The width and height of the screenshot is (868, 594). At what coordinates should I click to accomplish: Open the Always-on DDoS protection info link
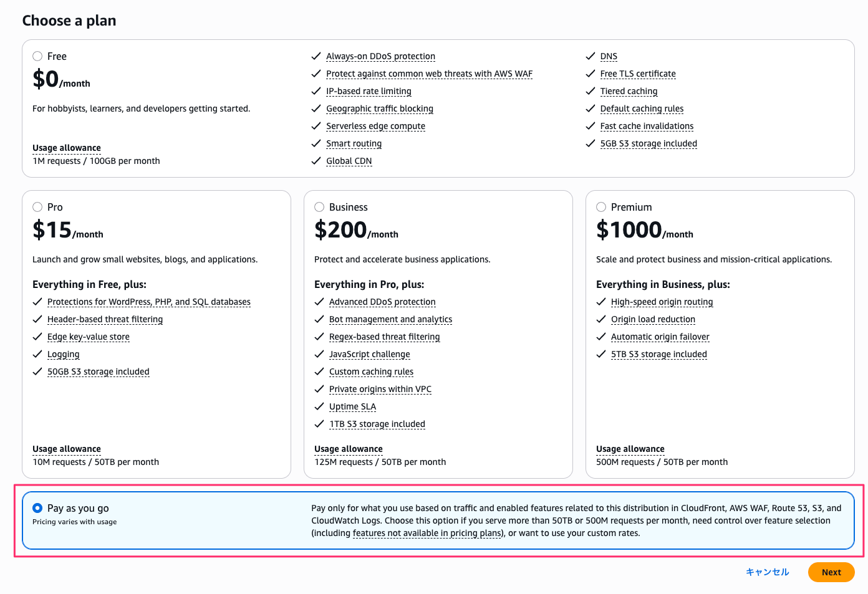click(380, 56)
